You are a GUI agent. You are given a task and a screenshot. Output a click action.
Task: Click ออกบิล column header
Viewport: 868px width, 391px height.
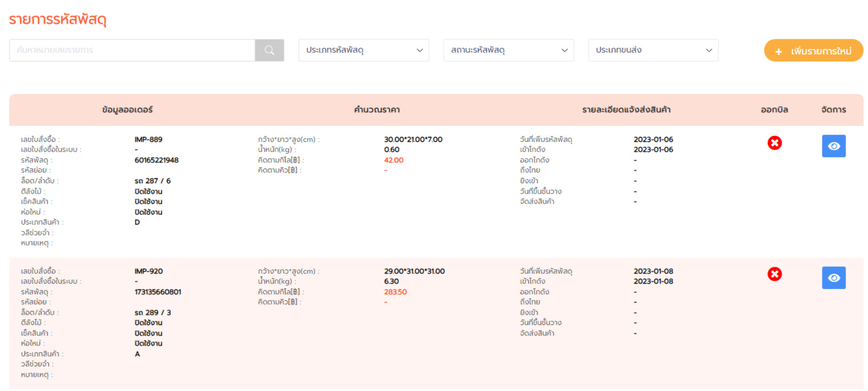pyautogui.click(x=774, y=110)
